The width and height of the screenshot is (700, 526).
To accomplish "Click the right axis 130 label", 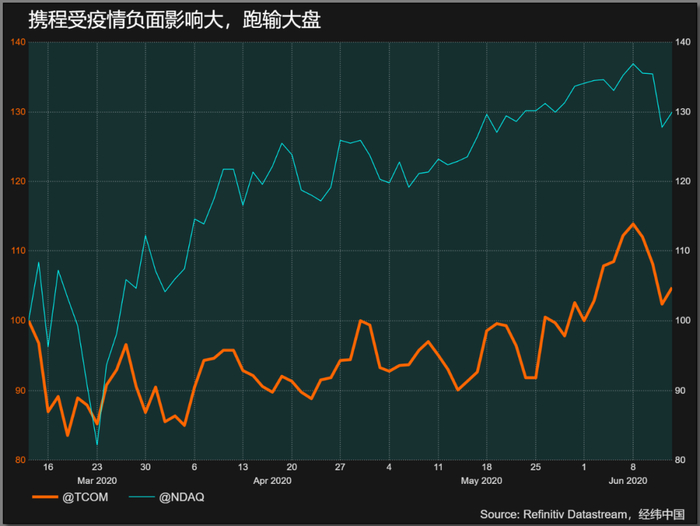I will point(683,112).
